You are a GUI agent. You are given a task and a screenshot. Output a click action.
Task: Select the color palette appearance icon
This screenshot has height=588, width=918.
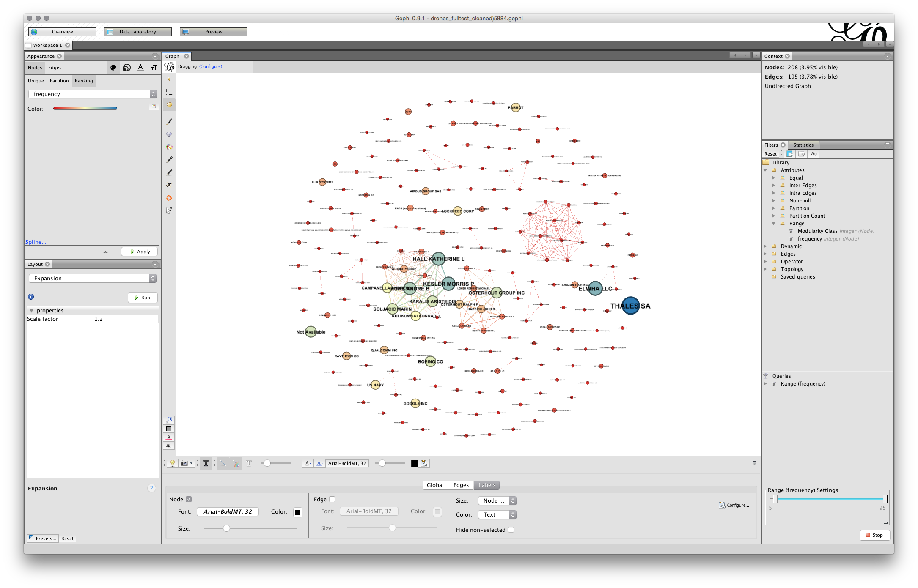[113, 68]
